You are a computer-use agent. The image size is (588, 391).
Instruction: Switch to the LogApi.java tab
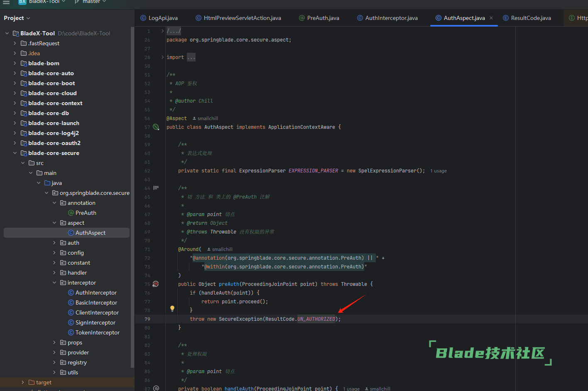pyautogui.click(x=159, y=18)
